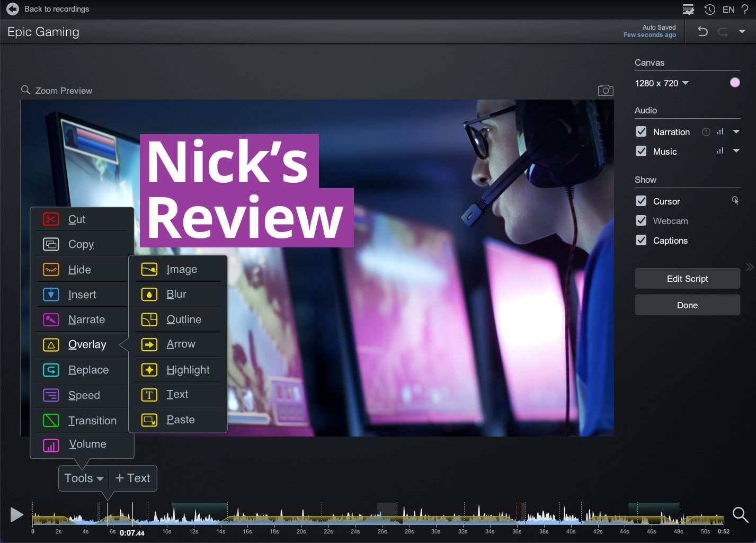This screenshot has height=543, width=756.
Task: Expand the Music options dropdown arrow
Action: (x=736, y=151)
